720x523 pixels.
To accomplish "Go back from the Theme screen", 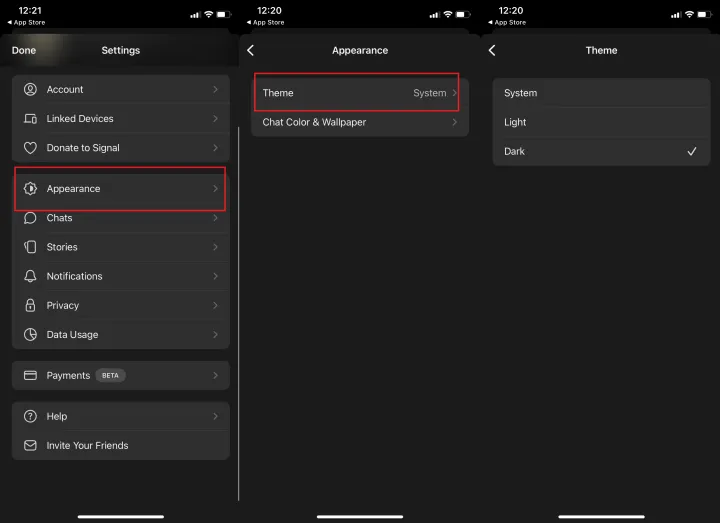I will coord(492,50).
